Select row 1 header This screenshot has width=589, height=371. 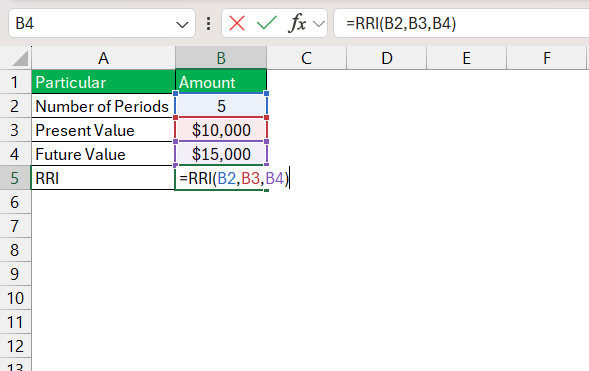point(15,82)
